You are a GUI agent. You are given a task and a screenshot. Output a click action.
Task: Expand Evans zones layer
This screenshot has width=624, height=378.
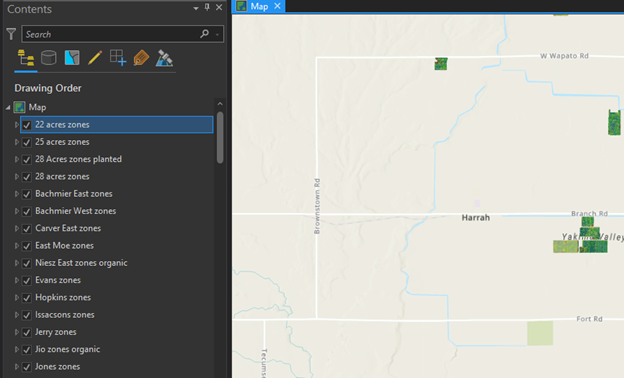(16, 280)
